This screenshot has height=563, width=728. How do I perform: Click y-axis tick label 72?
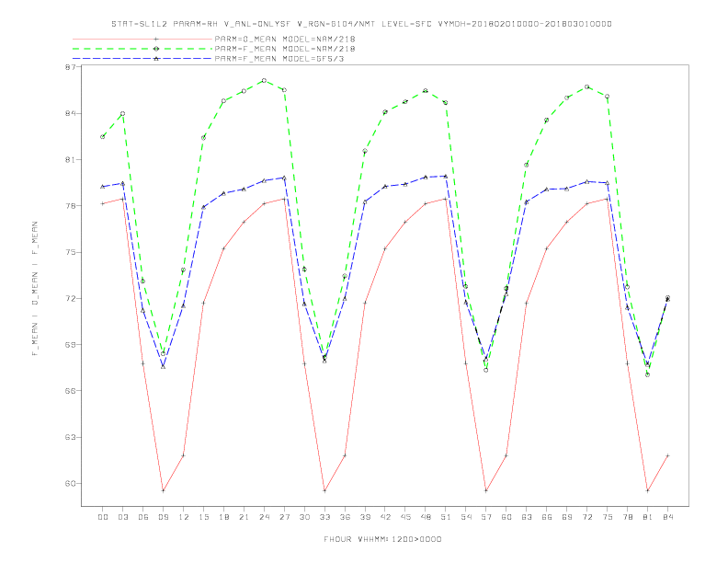pyautogui.click(x=70, y=298)
